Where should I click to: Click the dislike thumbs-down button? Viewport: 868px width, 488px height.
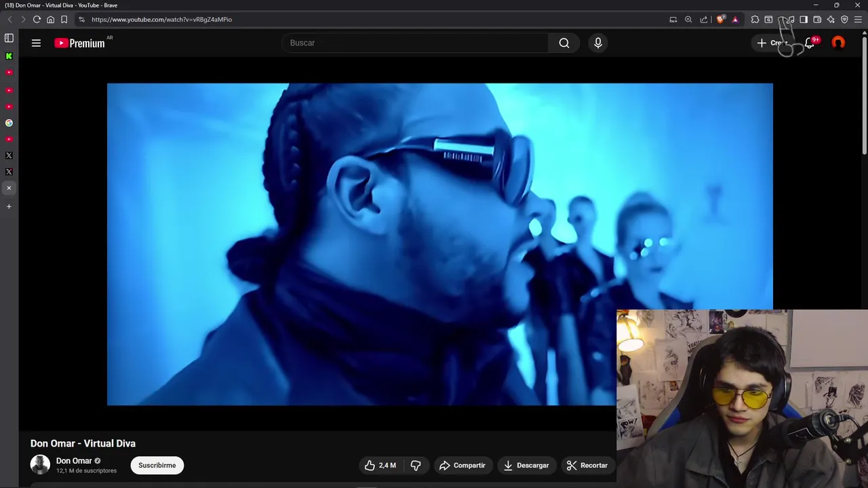point(416,465)
